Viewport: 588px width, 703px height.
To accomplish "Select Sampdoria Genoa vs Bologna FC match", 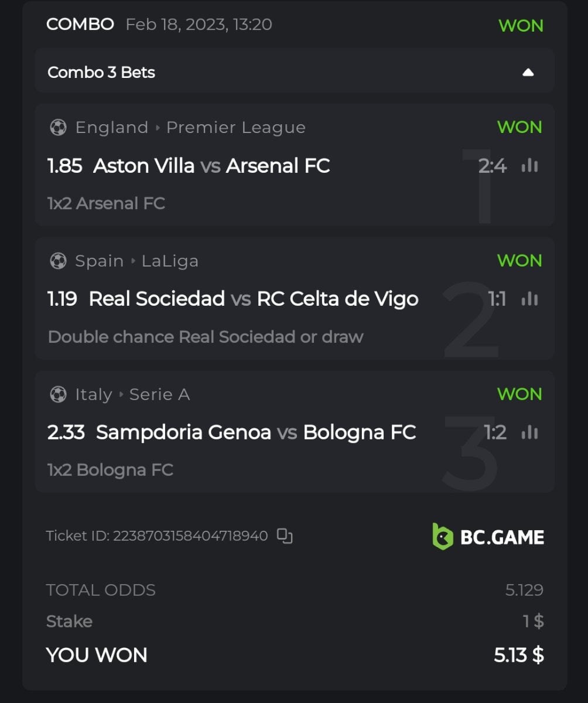I will (x=255, y=433).
